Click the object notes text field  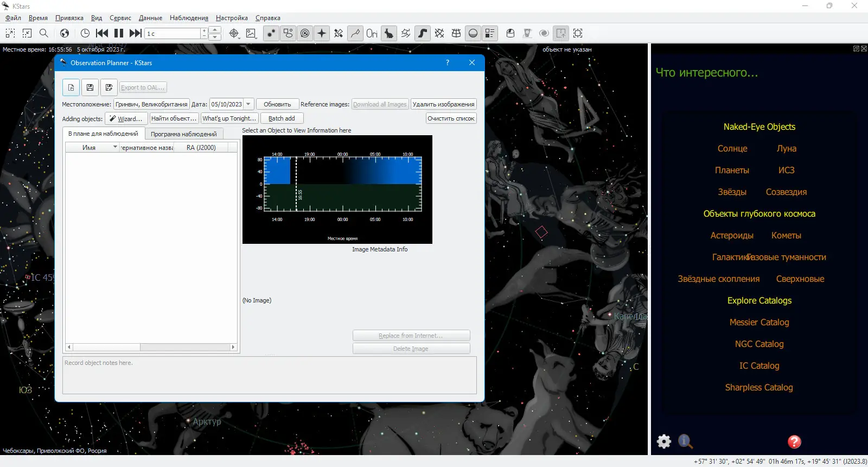click(x=270, y=375)
